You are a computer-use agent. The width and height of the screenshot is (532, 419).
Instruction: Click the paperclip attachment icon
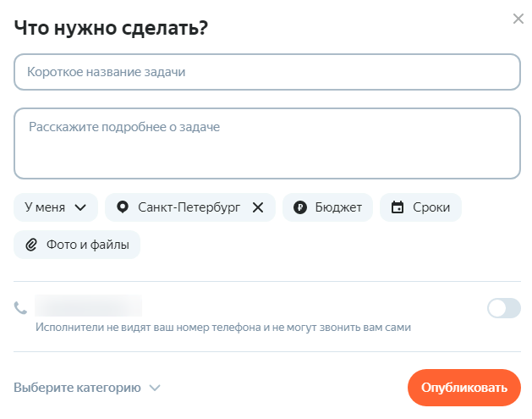point(31,245)
